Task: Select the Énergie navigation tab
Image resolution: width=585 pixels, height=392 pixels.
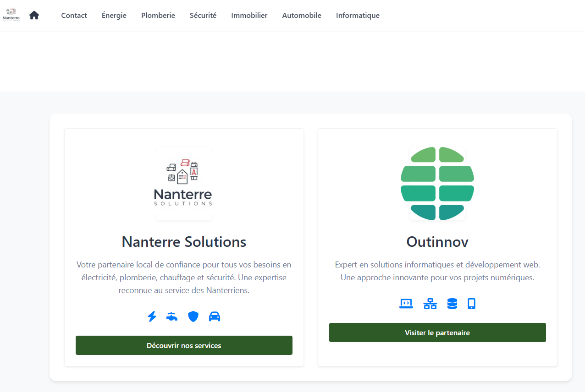Action: [x=114, y=15]
